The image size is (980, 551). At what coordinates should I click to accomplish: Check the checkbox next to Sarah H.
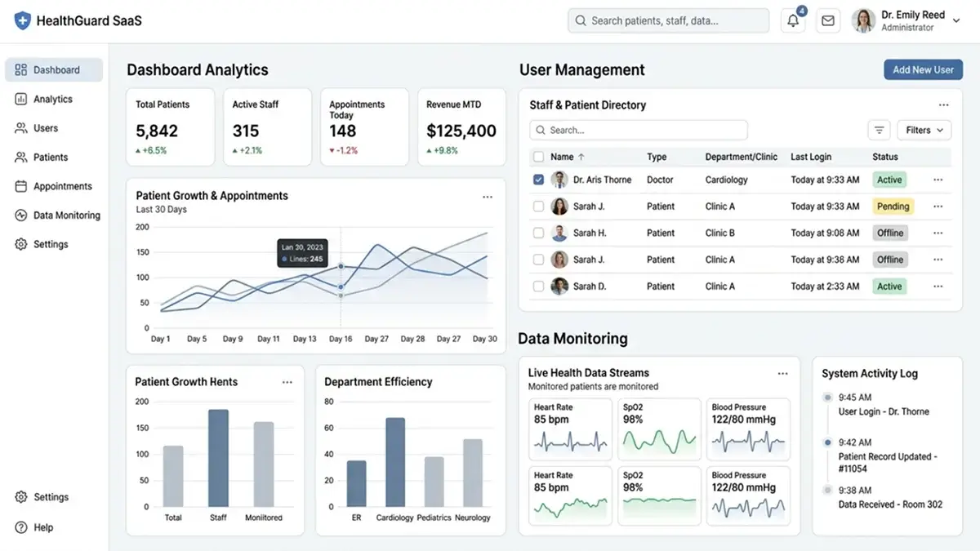(538, 233)
